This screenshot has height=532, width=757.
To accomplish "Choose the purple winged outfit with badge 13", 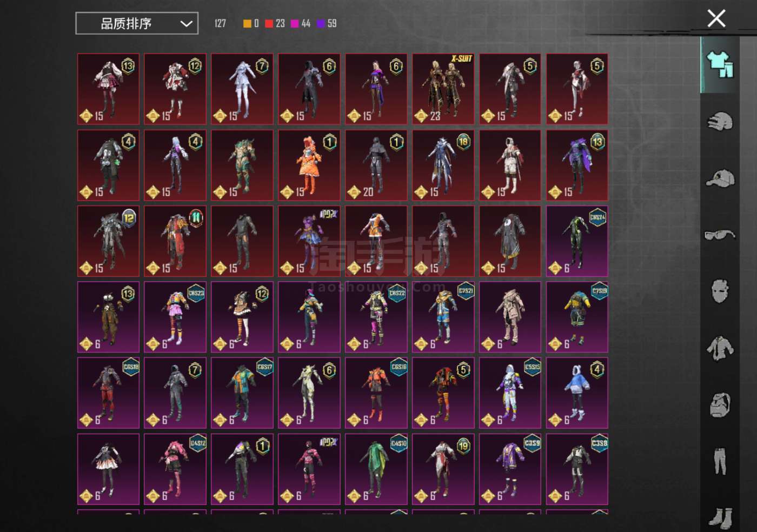I will click(577, 165).
